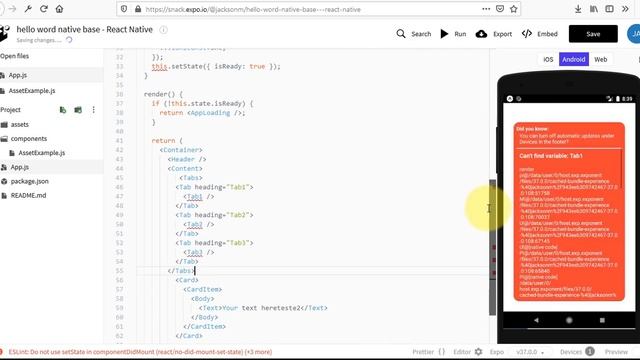This screenshot has height=360, width=640.
Task: Open the tracking protection shield icon in the address bar
Action: [124, 9]
